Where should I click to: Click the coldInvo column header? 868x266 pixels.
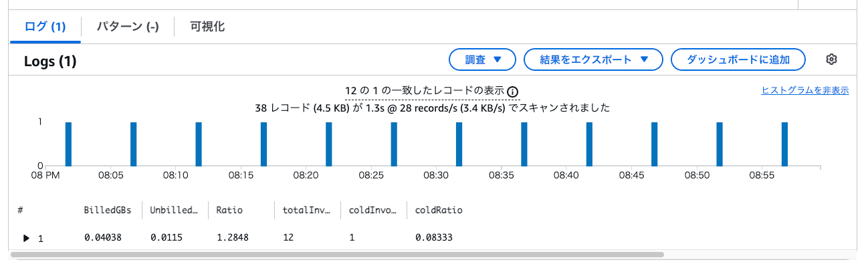tap(373, 210)
